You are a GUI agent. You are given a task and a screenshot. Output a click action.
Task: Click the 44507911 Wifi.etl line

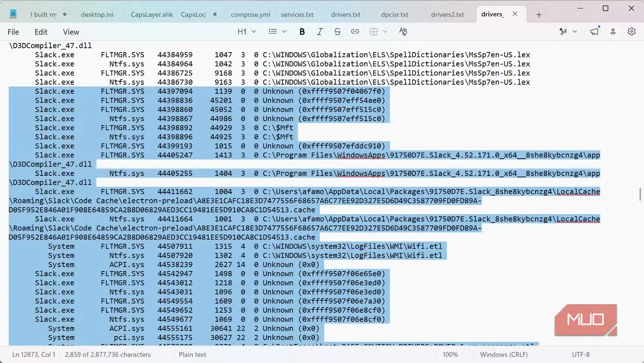pos(245,246)
